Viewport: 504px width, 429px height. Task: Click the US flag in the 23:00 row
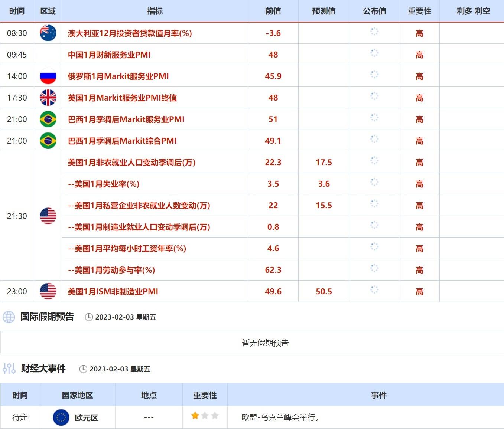pos(48,291)
